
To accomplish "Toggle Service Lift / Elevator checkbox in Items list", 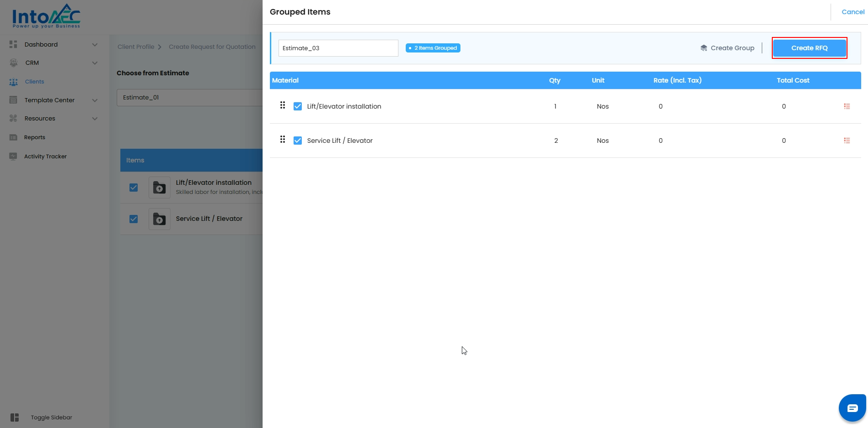I will (x=134, y=219).
